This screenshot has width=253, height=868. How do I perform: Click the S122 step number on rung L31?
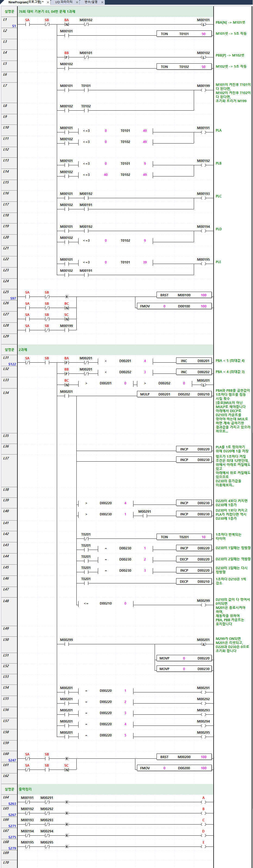[12, 364]
